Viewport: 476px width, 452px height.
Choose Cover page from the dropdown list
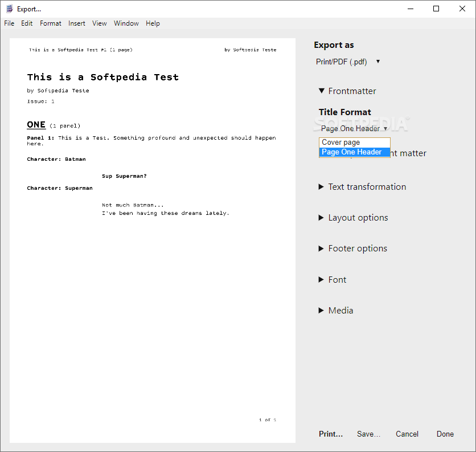354,142
